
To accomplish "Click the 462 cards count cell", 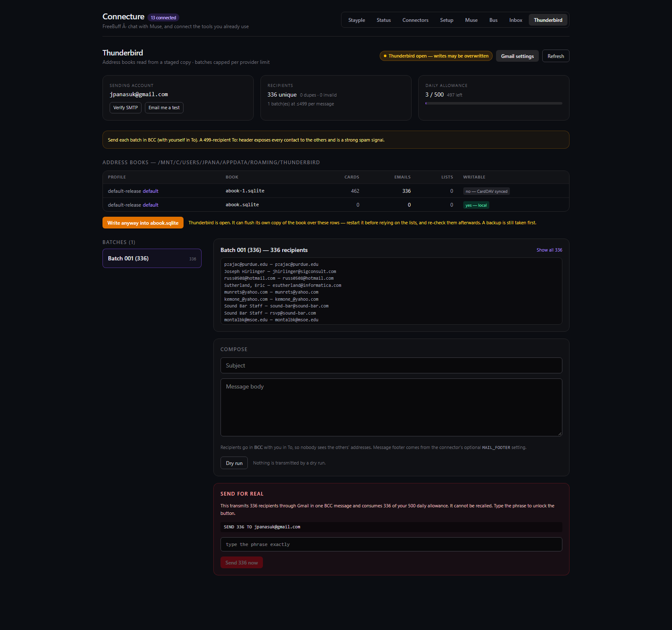I will click(x=355, y=191).
